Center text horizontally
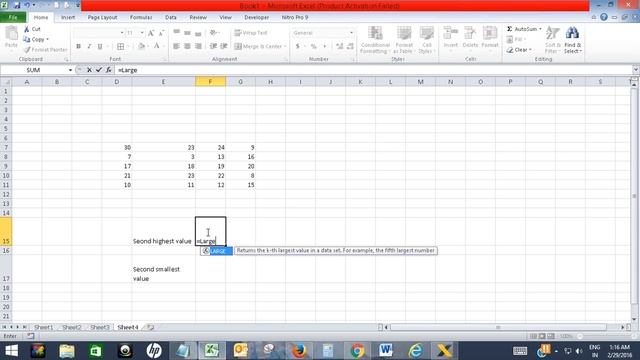The width and height of the screenshot is (640, 360). [187, 47]
